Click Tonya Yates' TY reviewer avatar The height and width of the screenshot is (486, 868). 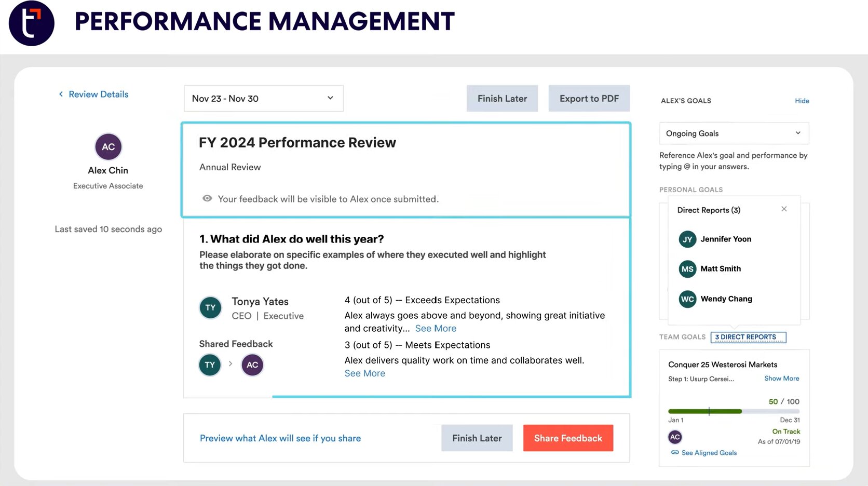pyautogui.click(x=210, y=307)
